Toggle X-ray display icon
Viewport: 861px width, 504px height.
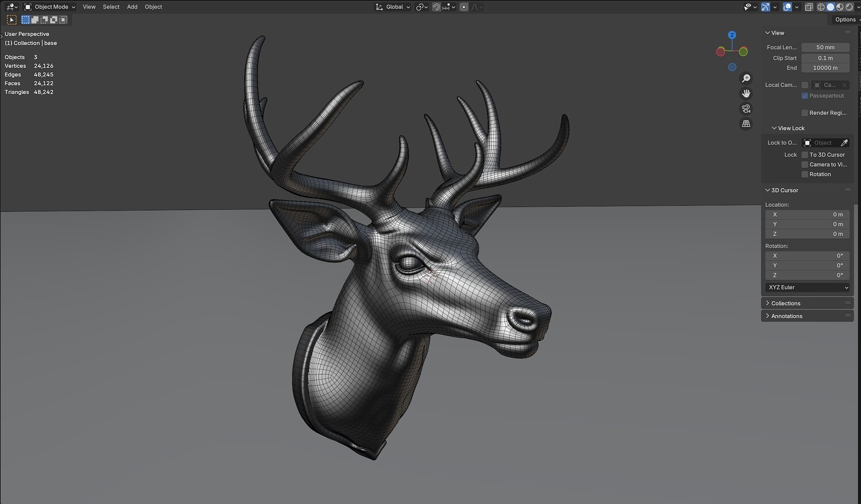pyautogui.click(x=809, y=7)
